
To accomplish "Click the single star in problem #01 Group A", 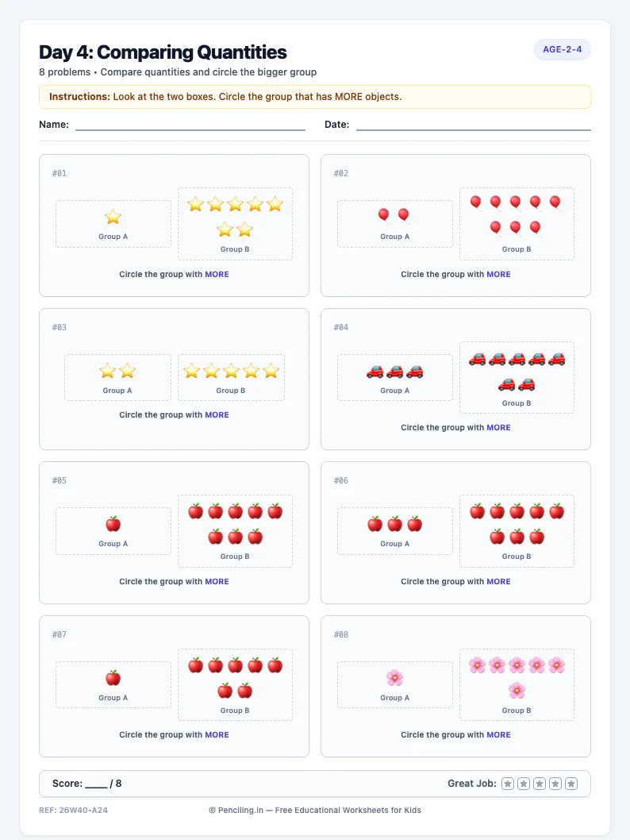I will (113, 217).
